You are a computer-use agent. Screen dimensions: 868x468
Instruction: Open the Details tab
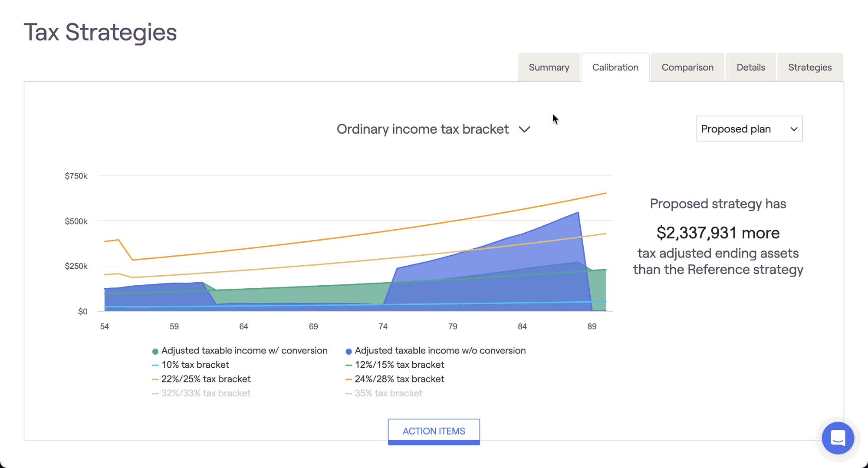750,67
